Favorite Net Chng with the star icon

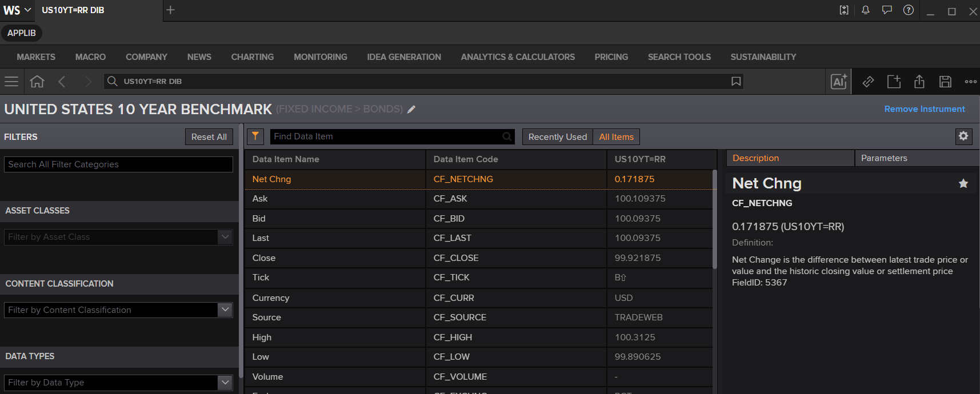[963, 183]
